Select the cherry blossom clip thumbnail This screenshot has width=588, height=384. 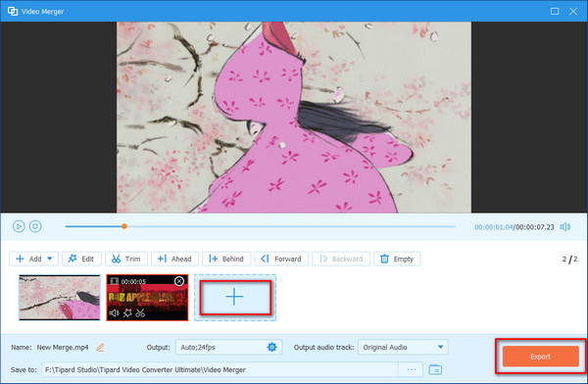coord(60,298)
